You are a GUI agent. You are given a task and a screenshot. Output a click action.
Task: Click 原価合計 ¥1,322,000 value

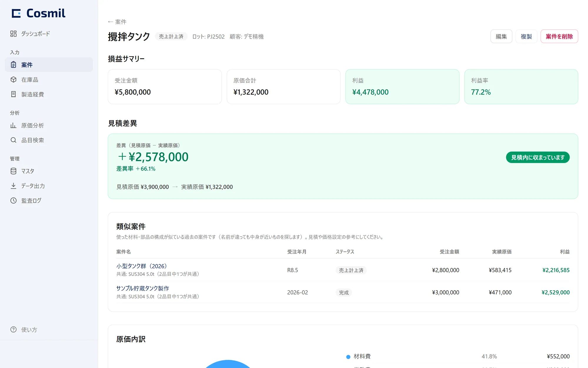click(251, 92)
